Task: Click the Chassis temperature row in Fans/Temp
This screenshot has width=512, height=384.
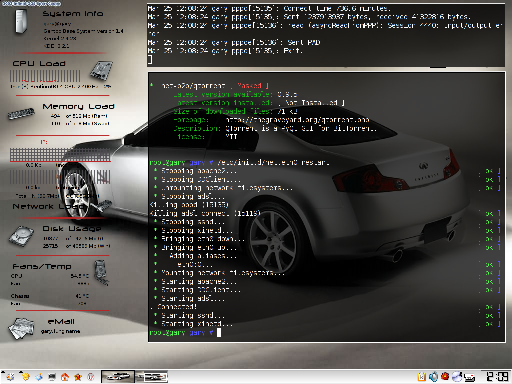Action: pyautogui.click(x=50, y=296)
